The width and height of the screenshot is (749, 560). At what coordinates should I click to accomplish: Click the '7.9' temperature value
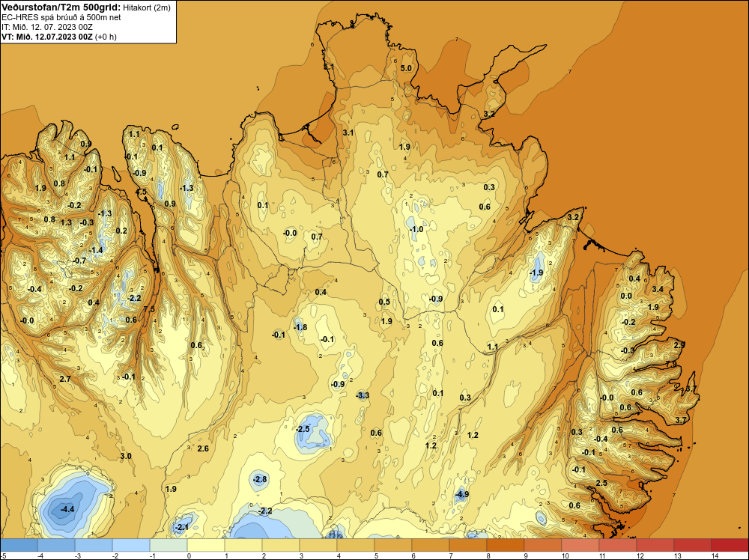(x=671, y=365)
